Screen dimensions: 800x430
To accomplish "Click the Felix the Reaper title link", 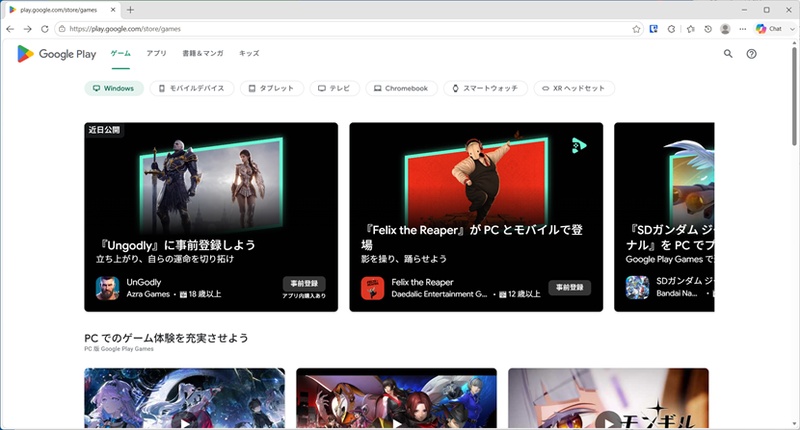I will tap(422, 282).
